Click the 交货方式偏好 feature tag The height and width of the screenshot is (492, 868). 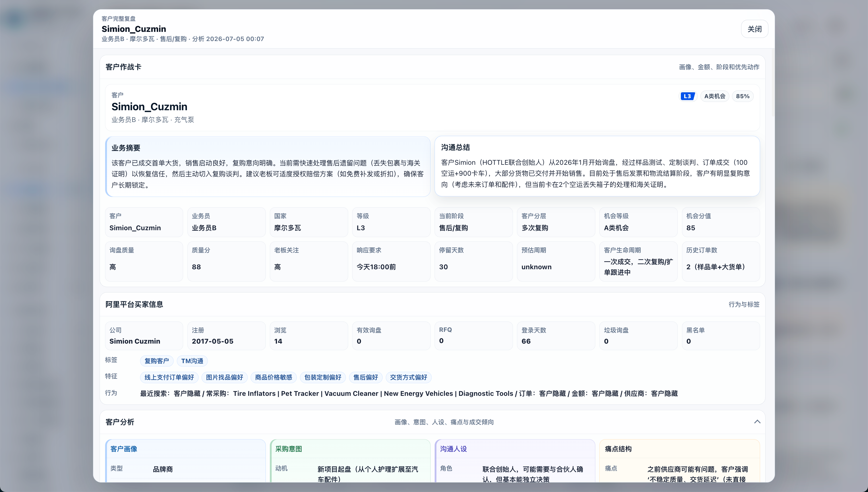click(x=408, y=377)
